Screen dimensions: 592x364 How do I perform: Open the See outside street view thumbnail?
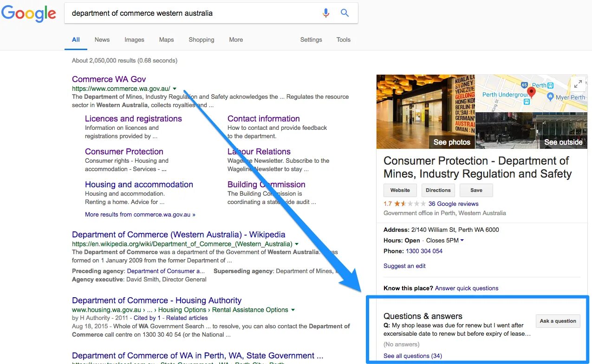point(532,130)
